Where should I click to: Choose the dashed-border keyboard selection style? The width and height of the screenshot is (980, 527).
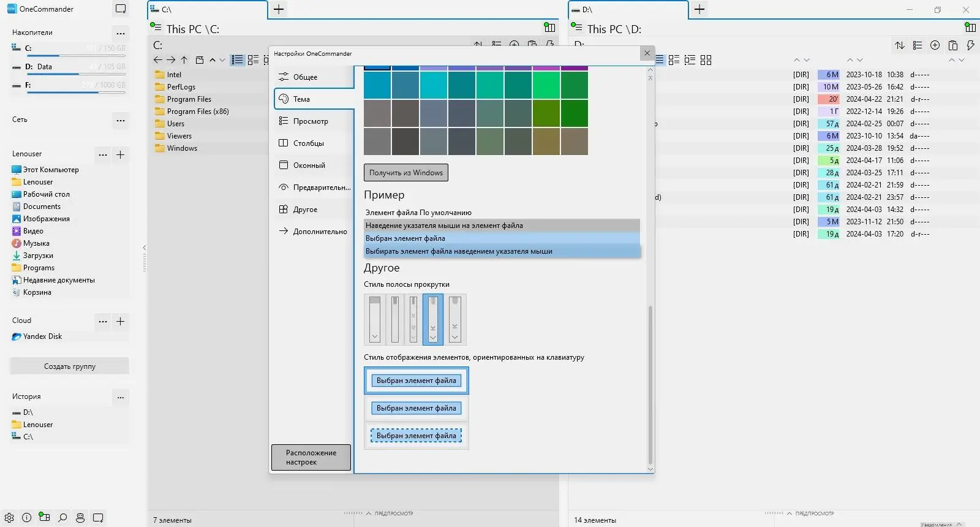click(x=416, y=436)
